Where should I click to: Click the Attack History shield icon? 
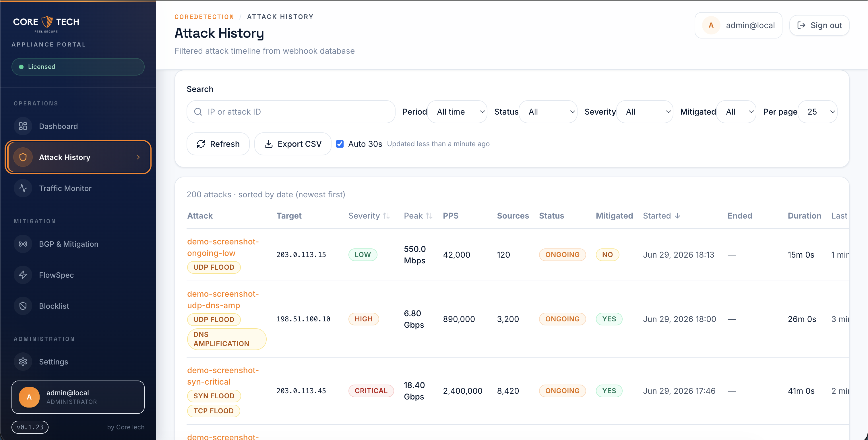(23, 157)
